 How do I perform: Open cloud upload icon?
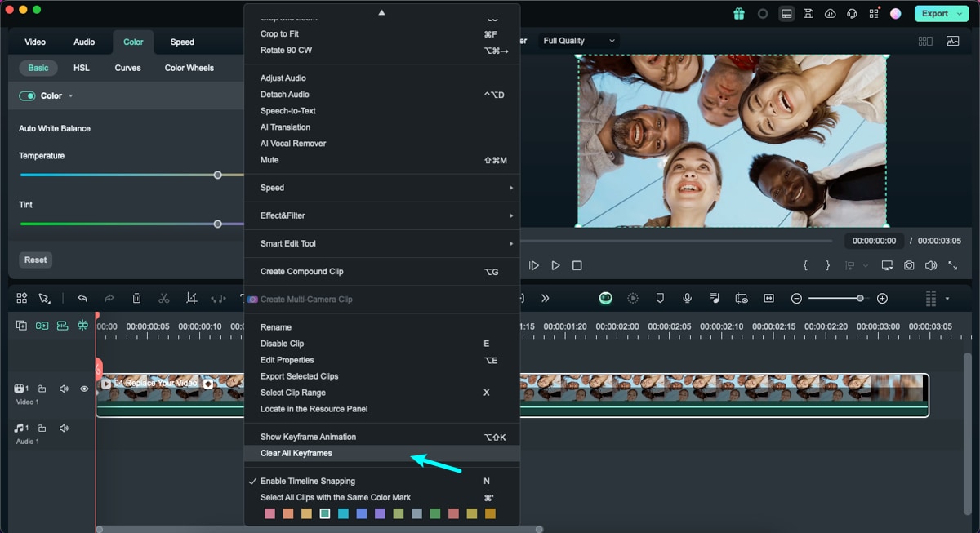[831, 13]
